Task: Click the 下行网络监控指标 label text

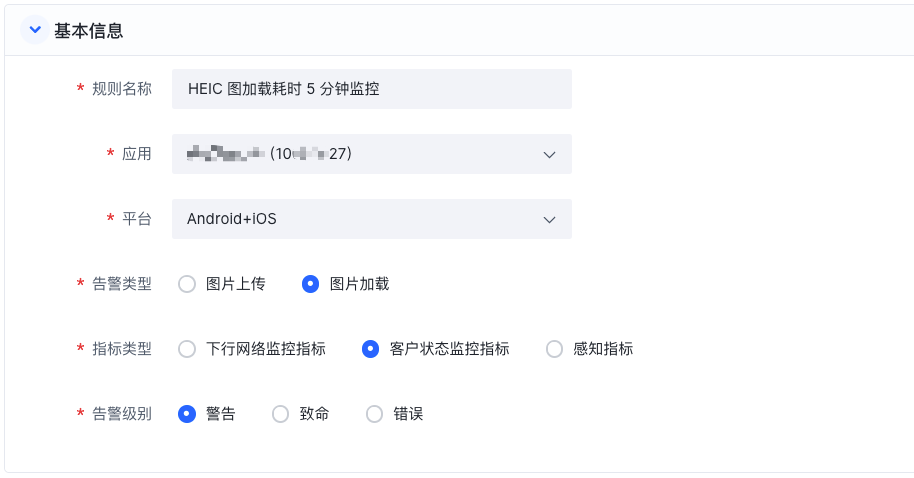Action: [266, 349]
